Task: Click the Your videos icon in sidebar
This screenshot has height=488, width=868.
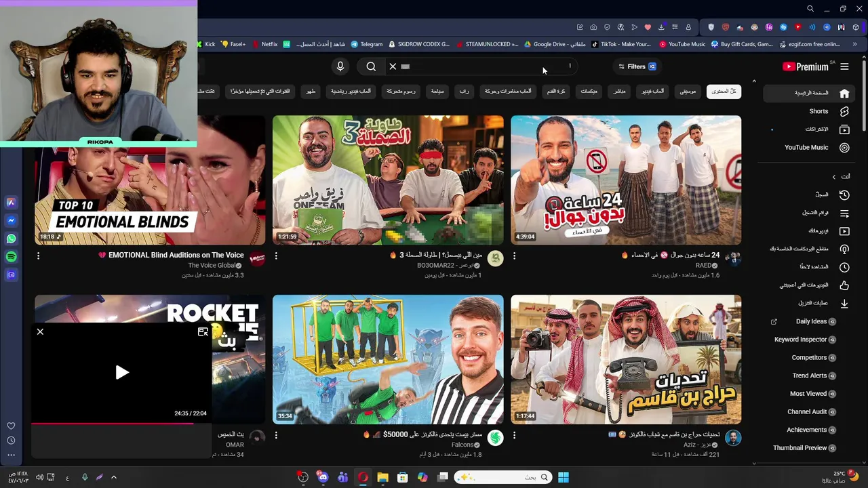Action: [844, 231]
